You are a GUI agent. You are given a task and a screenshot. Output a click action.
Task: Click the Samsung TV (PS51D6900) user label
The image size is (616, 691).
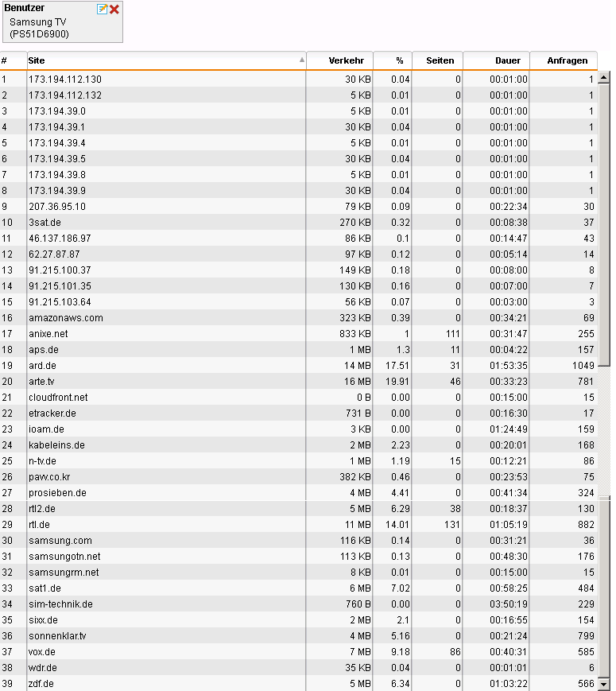pyautogui.click(x=39, y=28)
